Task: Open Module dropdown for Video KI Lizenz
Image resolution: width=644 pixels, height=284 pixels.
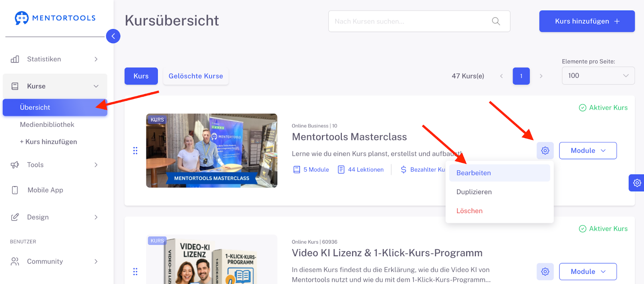Action: click(588, 272)
